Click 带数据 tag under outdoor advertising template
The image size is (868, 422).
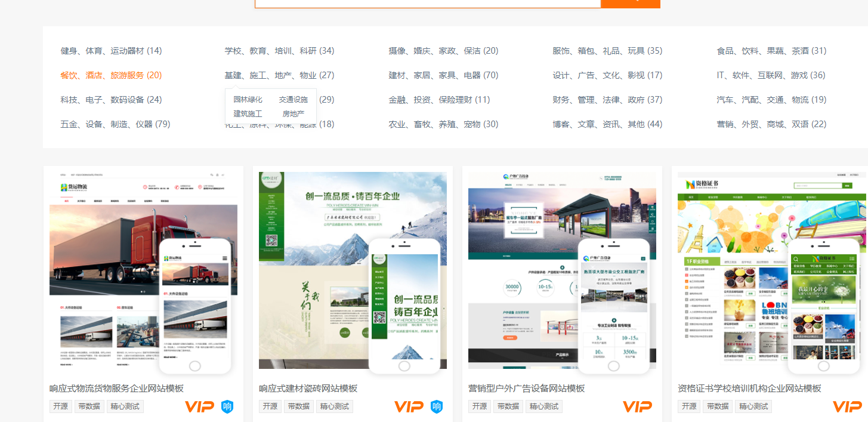click(x=509, y=406)
